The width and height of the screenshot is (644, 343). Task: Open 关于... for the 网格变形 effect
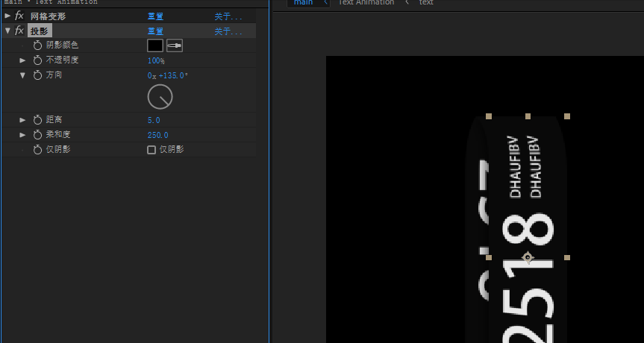pyautogui.click(x=228, y=16)
